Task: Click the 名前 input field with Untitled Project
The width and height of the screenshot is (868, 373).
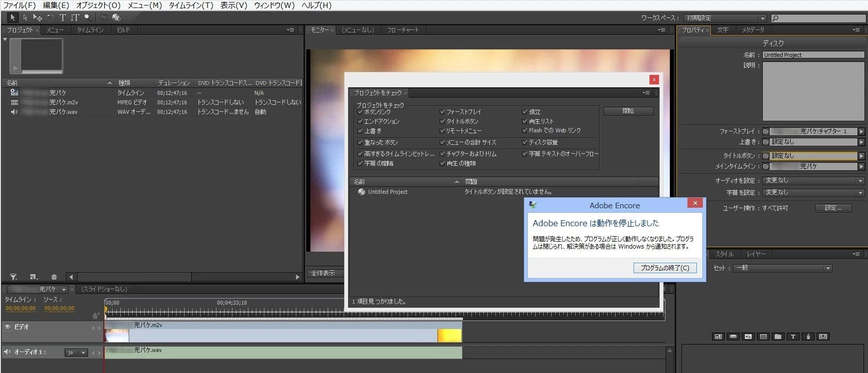Action: 814,55
